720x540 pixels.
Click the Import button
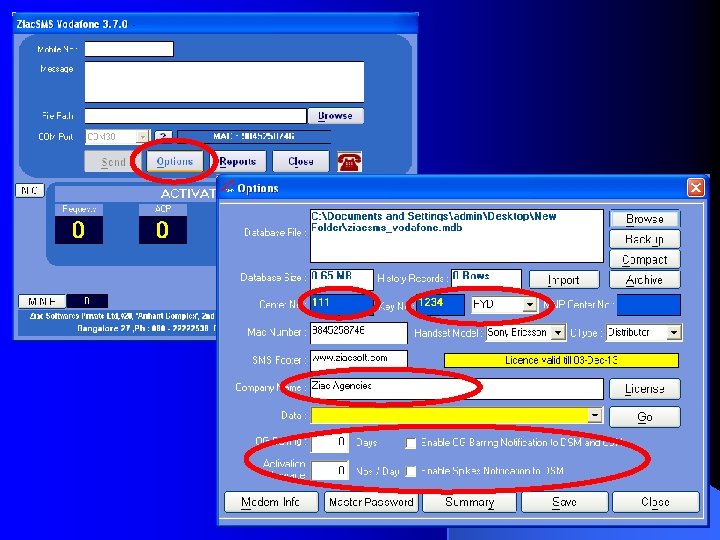pyautogui.click(x=564, y=280)
